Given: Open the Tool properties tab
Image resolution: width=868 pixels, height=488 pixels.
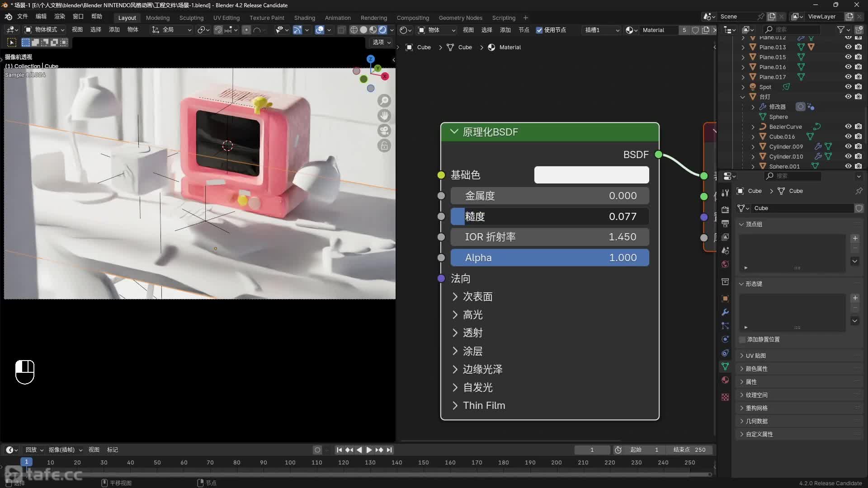Looking at the screenshot, I should [x=725, y=193].
